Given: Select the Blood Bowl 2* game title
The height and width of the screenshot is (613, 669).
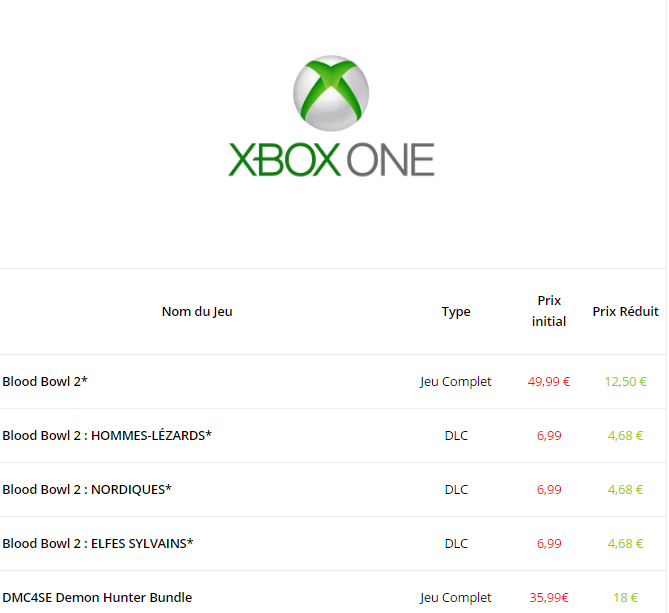Looking at the screenshot, I should click(x=45, y=382).
